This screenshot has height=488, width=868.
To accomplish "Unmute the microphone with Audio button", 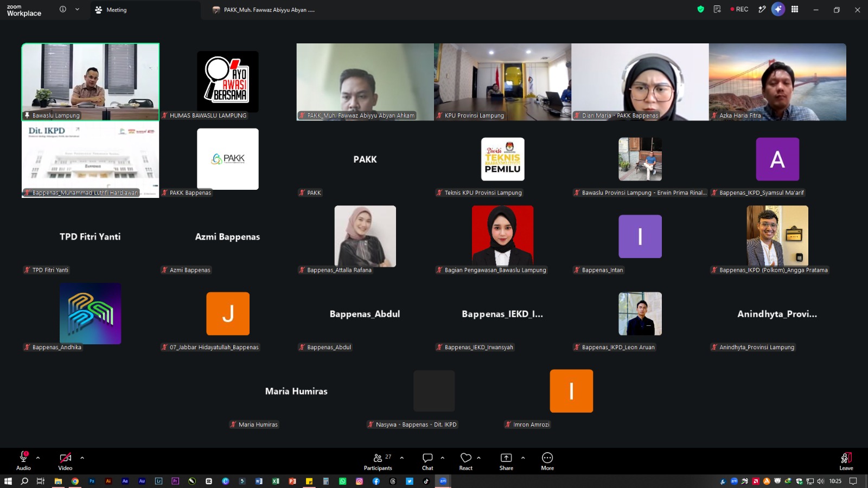I will point(23,461).
